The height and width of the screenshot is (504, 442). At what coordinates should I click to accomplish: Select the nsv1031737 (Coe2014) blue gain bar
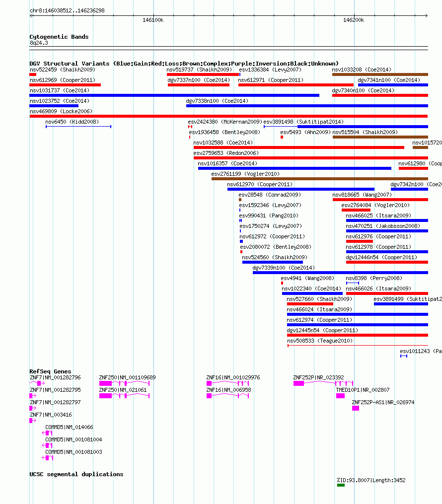point(174,95)
